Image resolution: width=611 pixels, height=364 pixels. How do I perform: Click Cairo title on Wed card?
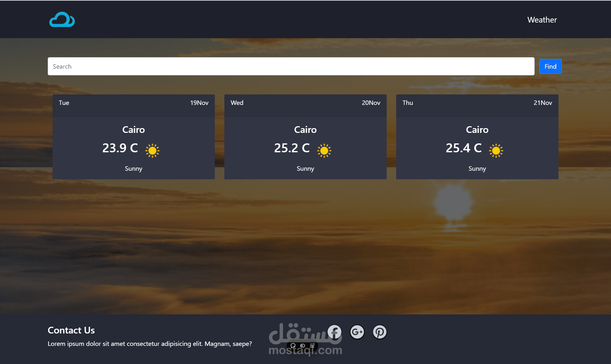point(305,130)
